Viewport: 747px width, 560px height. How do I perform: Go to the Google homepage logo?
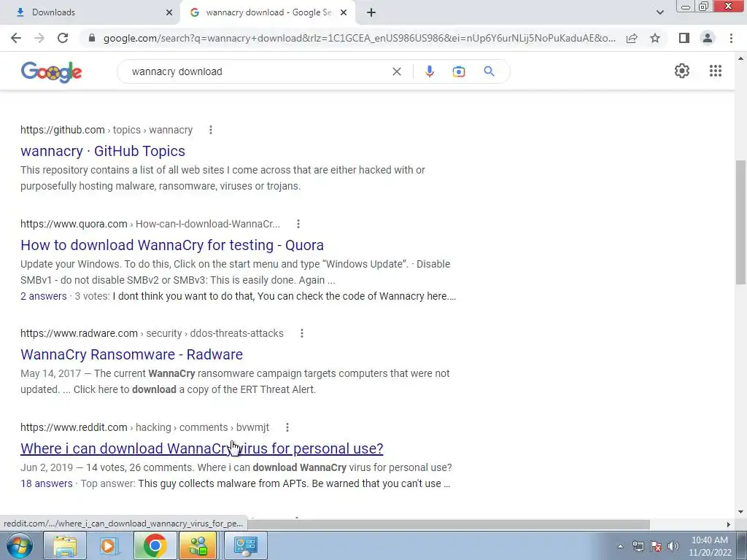point(51,72)
